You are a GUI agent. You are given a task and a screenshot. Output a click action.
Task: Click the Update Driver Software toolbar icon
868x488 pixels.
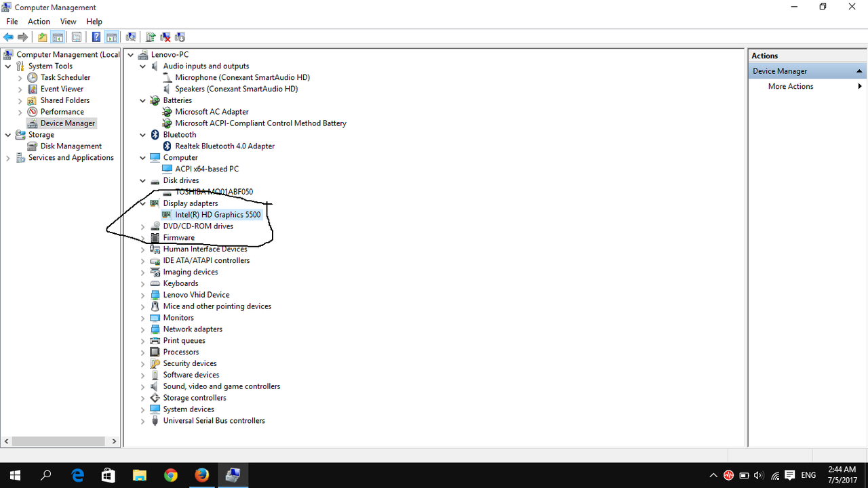click(151, 37)
